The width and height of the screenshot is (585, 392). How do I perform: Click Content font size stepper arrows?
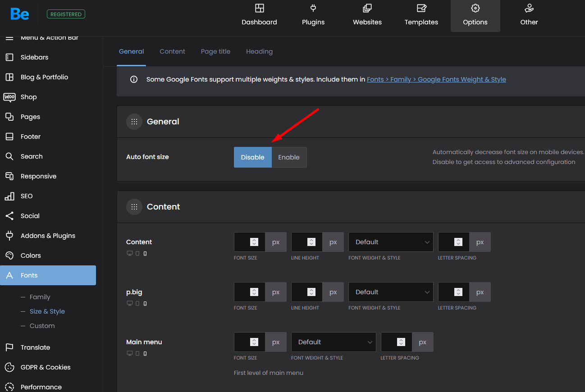point(254,242)
